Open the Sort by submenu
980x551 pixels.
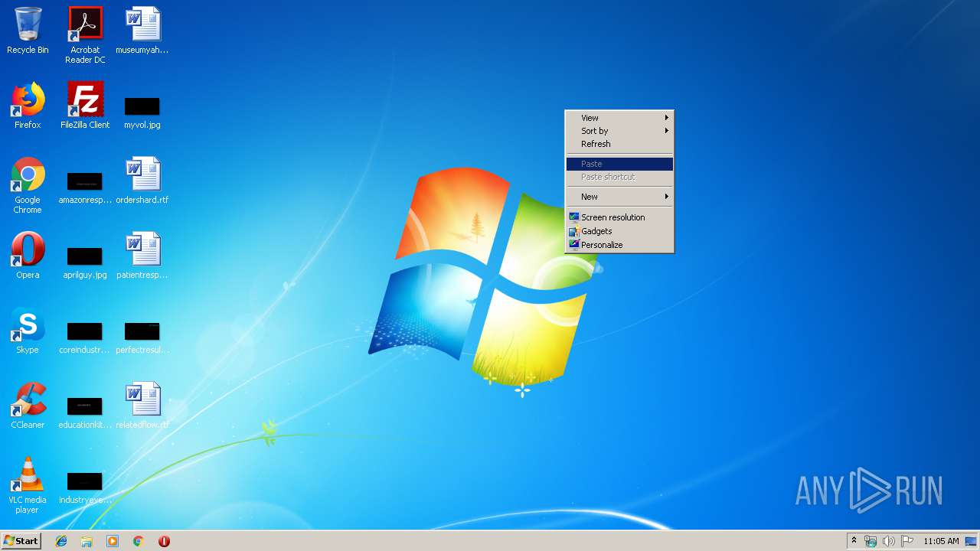619,131
